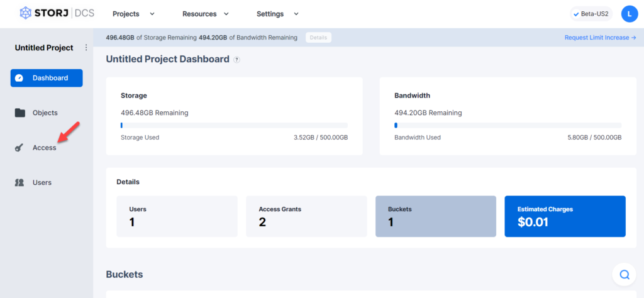The width and height of the screenshot is (644, 298).
Task: Click the 494.20GB Remaining bandwidth text
Action: 428,113
